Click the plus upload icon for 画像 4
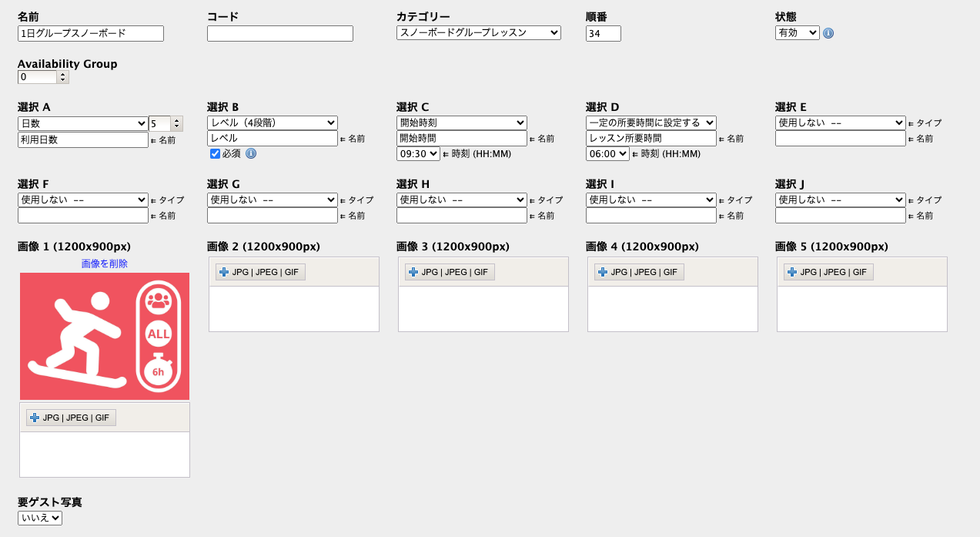Screen dimensions: 980x537 click(602, 272)
